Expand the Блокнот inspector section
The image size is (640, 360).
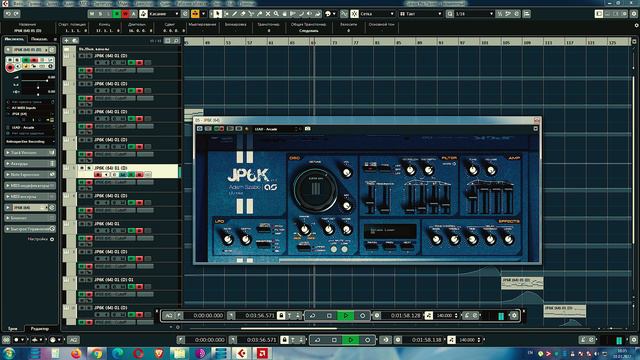click(30, 218)
